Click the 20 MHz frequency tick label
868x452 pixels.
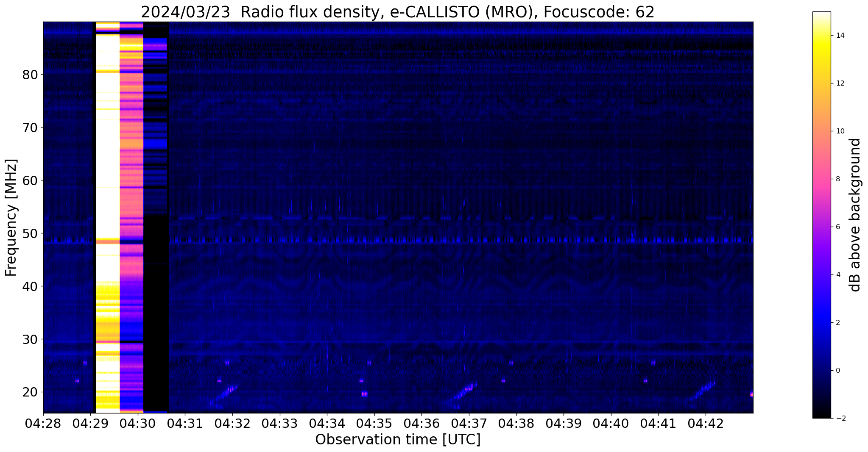pyautogui.click(x=30, y=392)
